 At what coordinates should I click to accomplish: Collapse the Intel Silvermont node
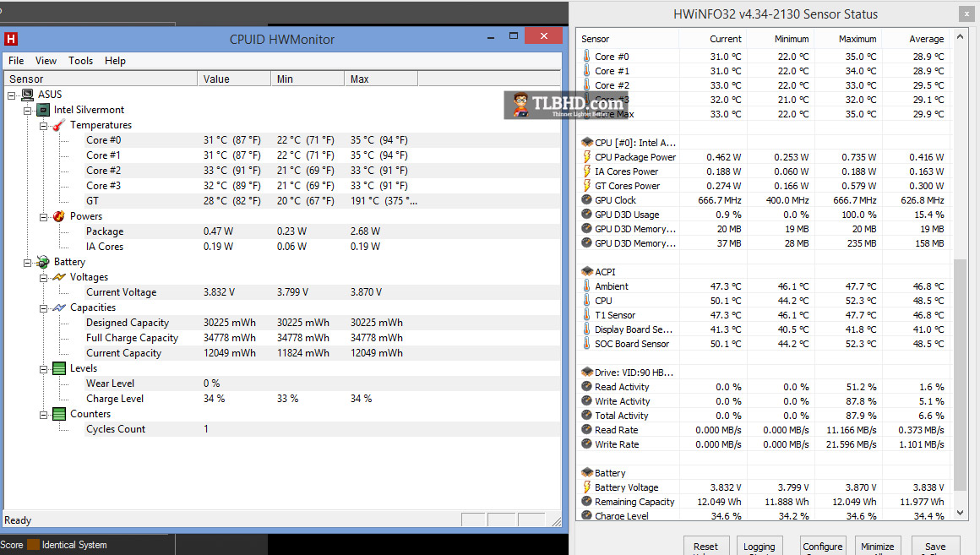click(28, 111)
